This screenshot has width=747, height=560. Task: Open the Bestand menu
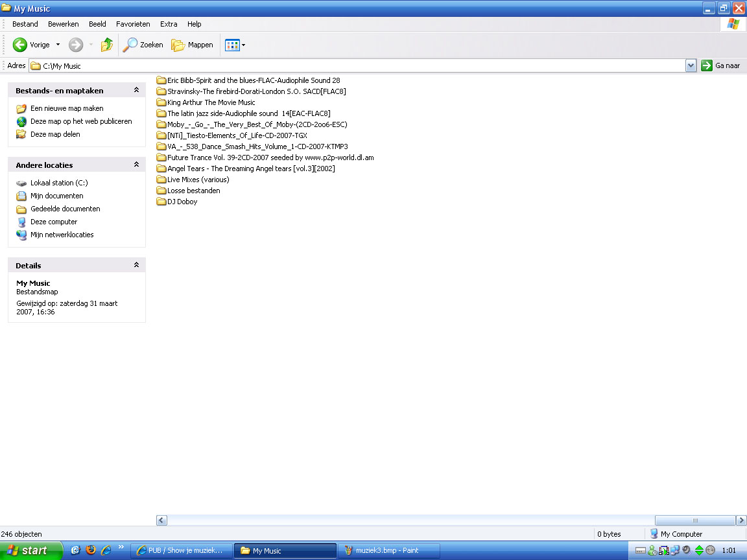(x=25, y=24)
